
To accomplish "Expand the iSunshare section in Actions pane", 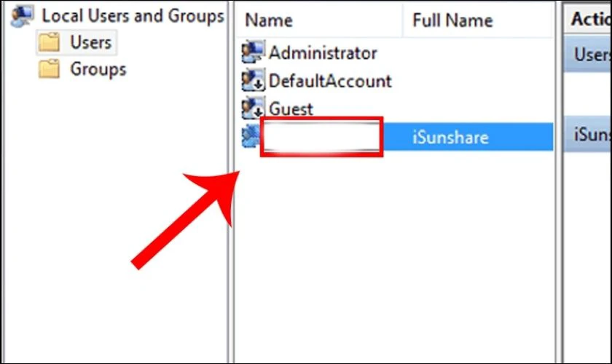I will click(587, 134).
